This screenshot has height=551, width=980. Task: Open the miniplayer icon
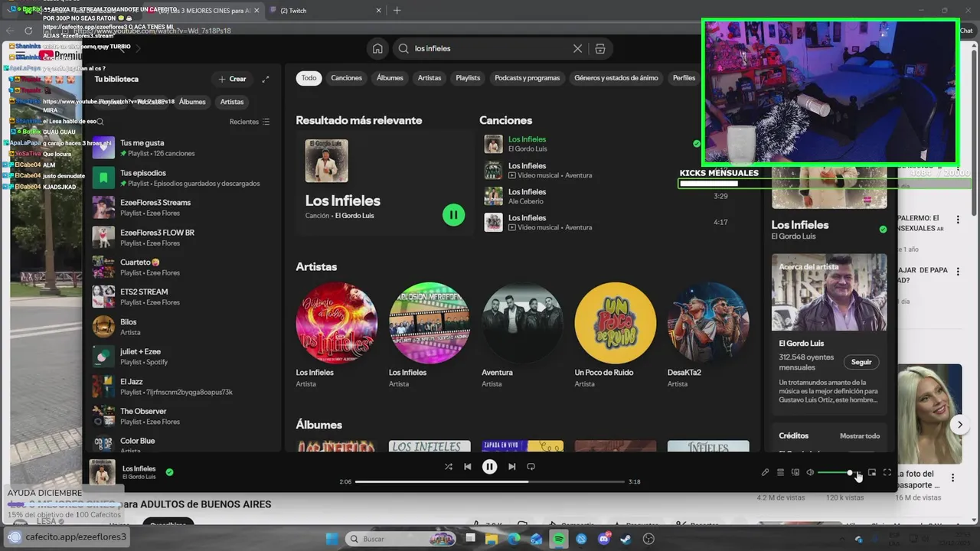pos(872,472)
